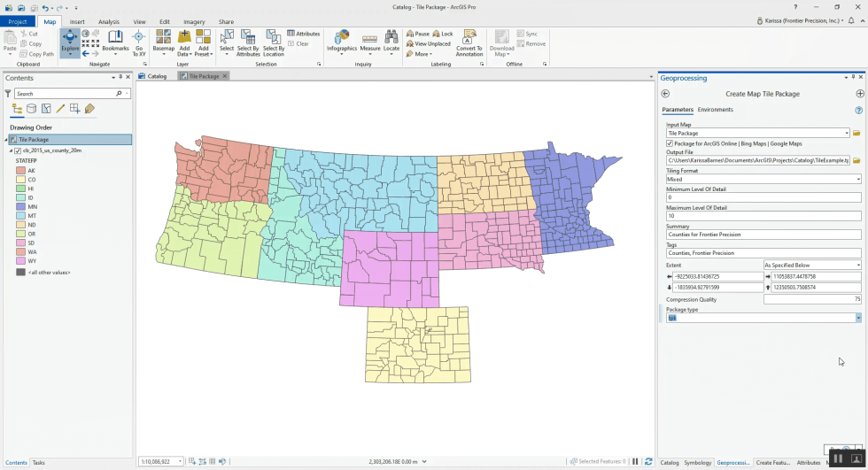The width and height of the screenshot is (868, 470).
Task: Switch Contents to List By Labeling
Action: coord(89,109)
